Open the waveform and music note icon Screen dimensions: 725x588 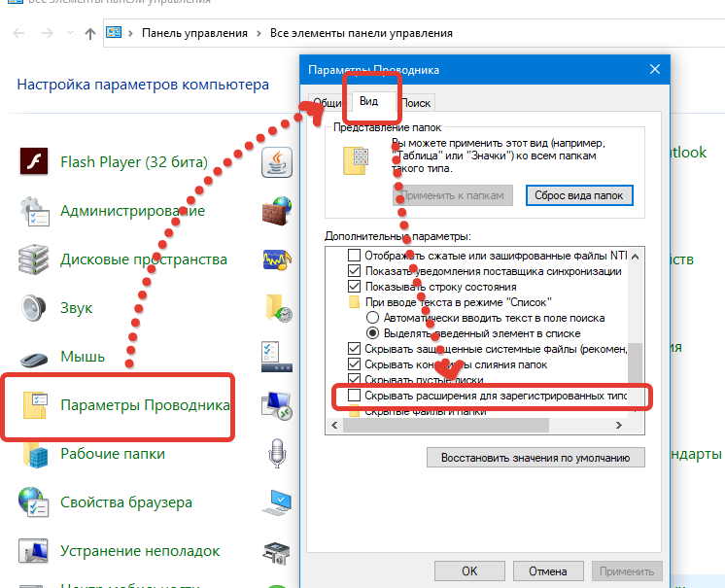[x=277, y=259]
